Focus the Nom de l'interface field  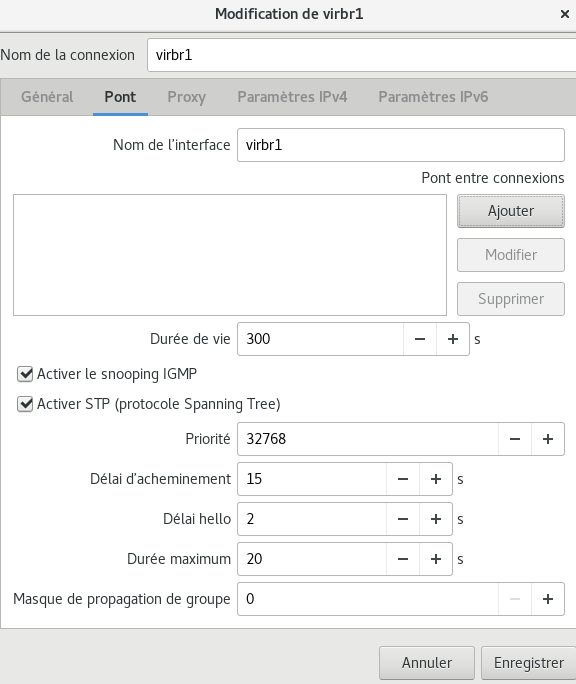(401, 145)
